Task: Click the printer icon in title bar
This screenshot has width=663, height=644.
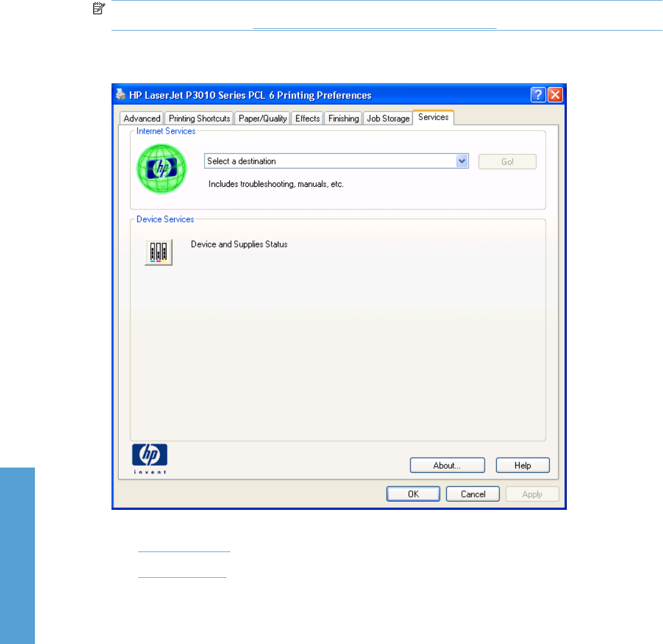Action: (121, 94)
